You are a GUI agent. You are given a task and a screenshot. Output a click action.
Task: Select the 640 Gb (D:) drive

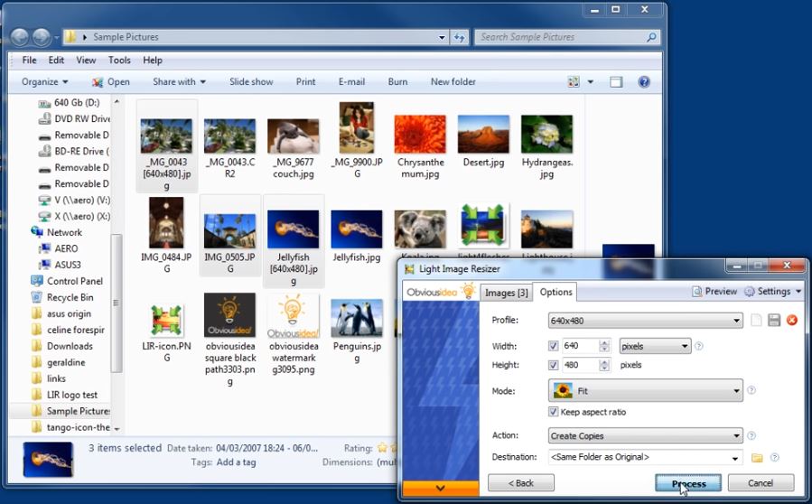(x=70, y=103)
